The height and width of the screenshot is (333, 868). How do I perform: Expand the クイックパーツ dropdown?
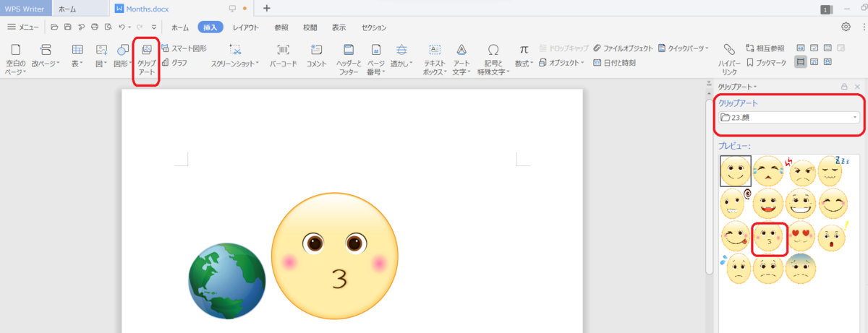[684, 48]
